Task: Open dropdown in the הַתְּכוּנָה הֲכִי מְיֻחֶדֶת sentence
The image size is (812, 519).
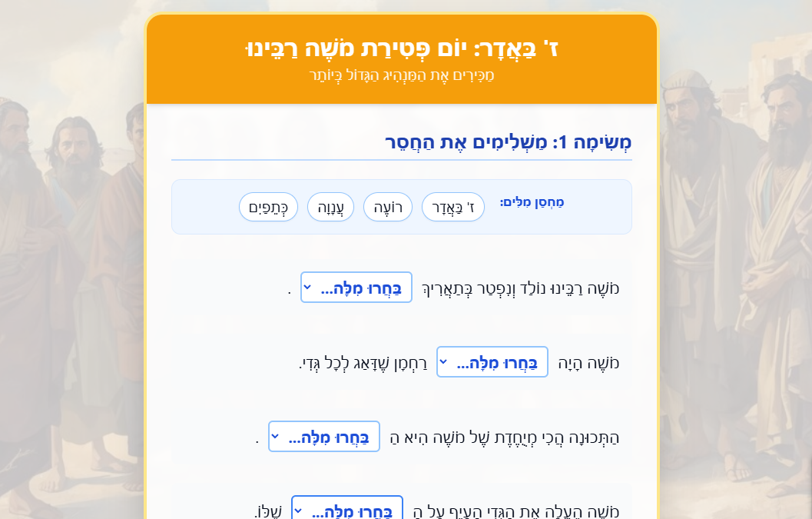Action: (x=323, y=437)
